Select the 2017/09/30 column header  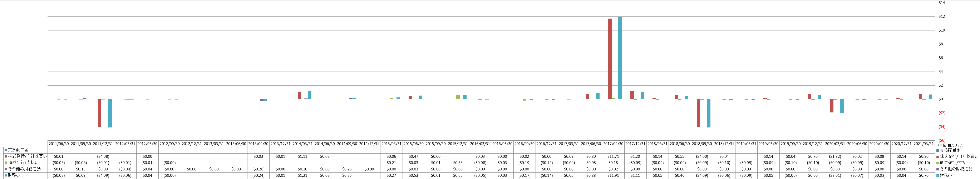613,144
